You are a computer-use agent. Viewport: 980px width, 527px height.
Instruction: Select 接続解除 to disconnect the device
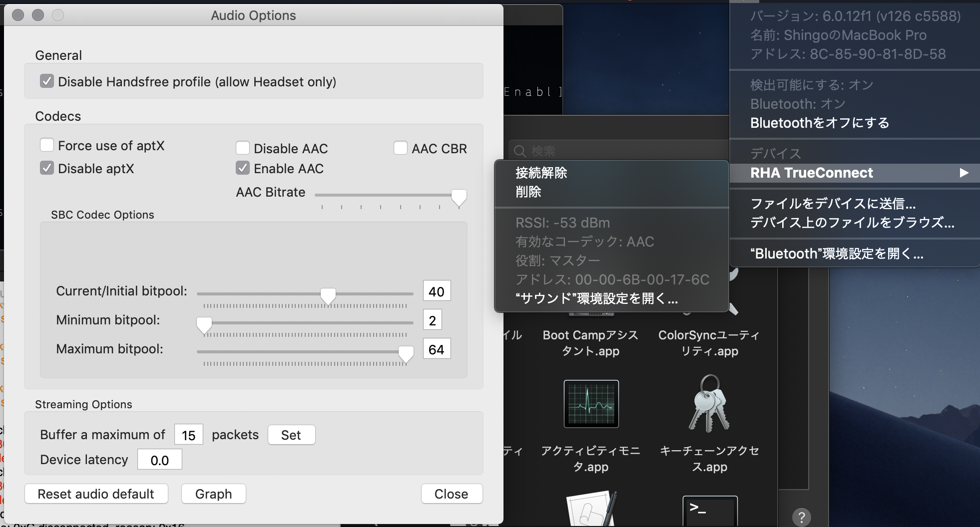[x=611, y=173]
